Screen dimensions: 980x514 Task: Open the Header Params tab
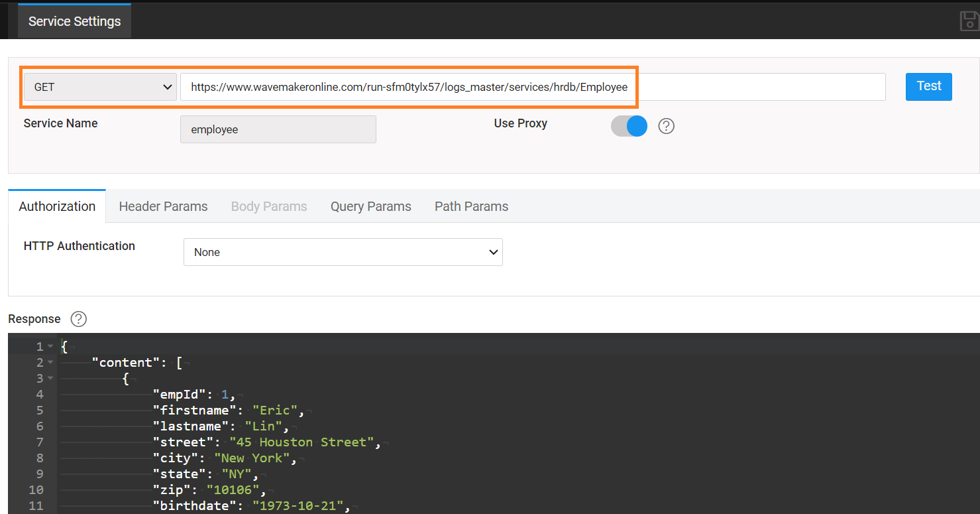[x=163, y=206]
